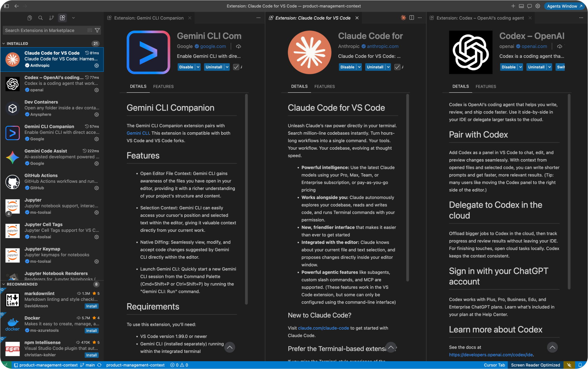Viewport: 588px width, 369px height.
Task: Open Disable dropdown arrow for Gemini CLI Companion
Action: [198, 67]
